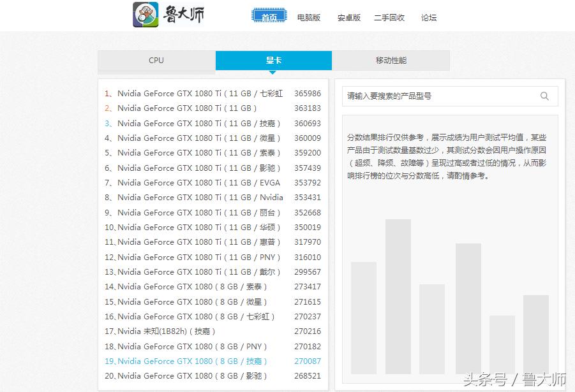Go to the 安卓版 page
The image size is (575, 392).
[348, 18]
